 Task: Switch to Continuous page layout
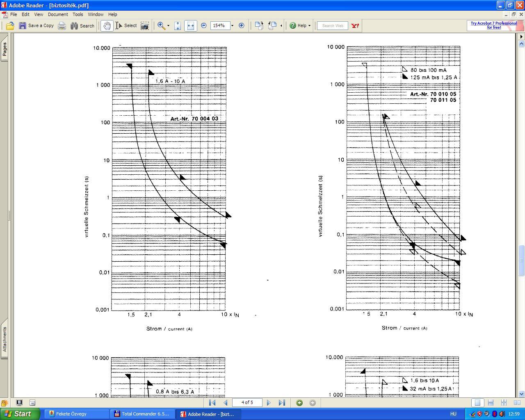pos(491,403)
